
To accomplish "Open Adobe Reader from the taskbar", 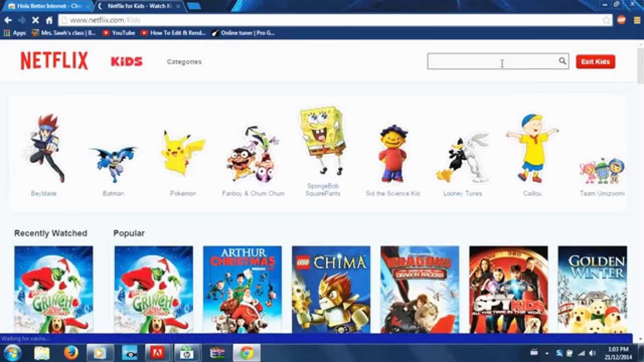I will click(157, 353).
